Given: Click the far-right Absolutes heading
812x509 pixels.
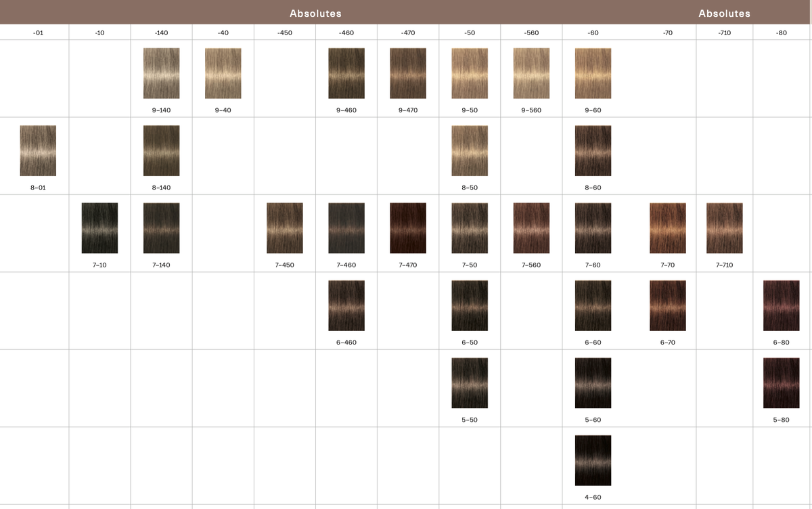Looking at the screenshot, I should point(724,14).
